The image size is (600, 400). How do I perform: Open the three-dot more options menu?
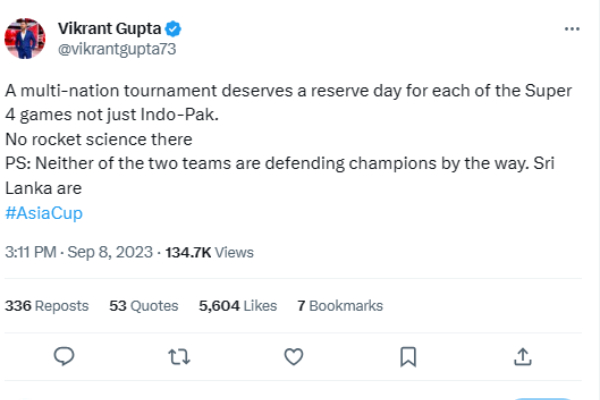(572, 29)
